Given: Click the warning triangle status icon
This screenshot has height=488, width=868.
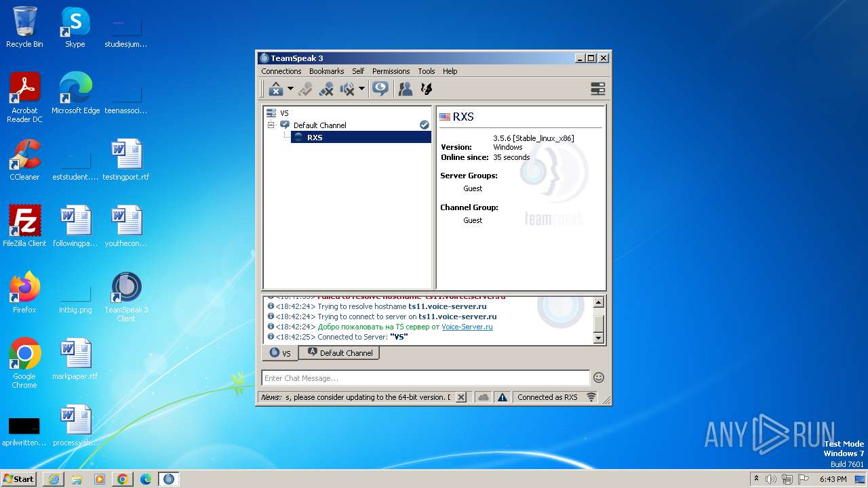Looking at the screenshot, I should (502, 398).
